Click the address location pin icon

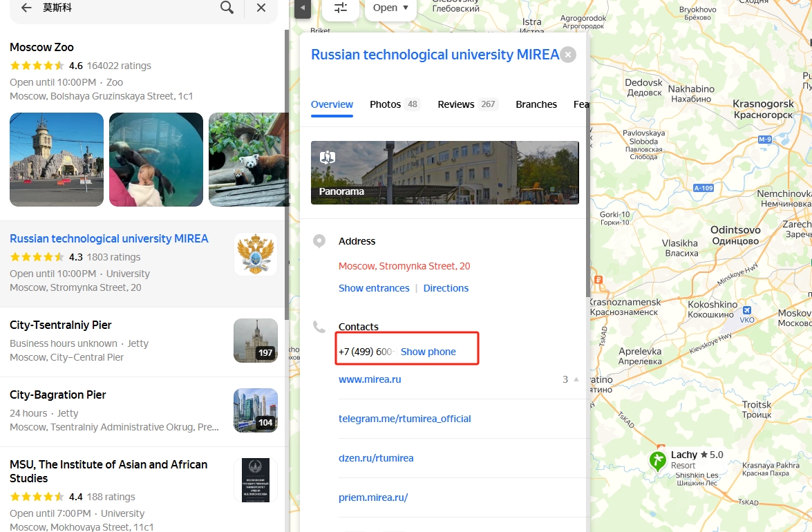pos(319,241)
